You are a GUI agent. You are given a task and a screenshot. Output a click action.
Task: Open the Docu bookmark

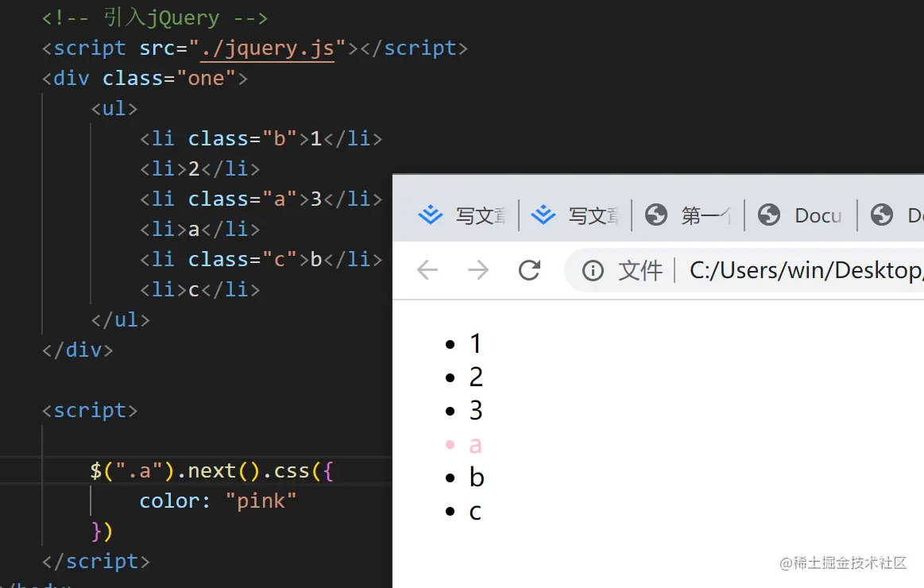click(818, 215)
